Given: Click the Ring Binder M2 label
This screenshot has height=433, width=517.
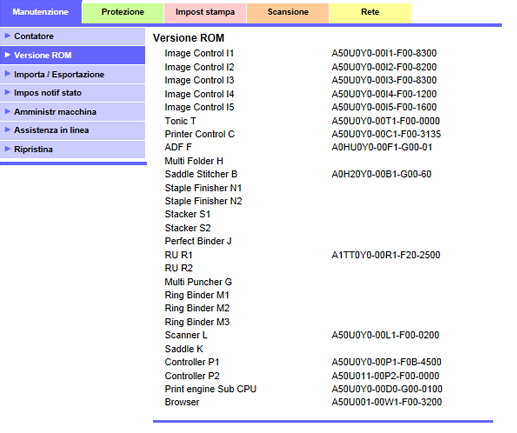Looking at the screenshot, I should (197, 308).
